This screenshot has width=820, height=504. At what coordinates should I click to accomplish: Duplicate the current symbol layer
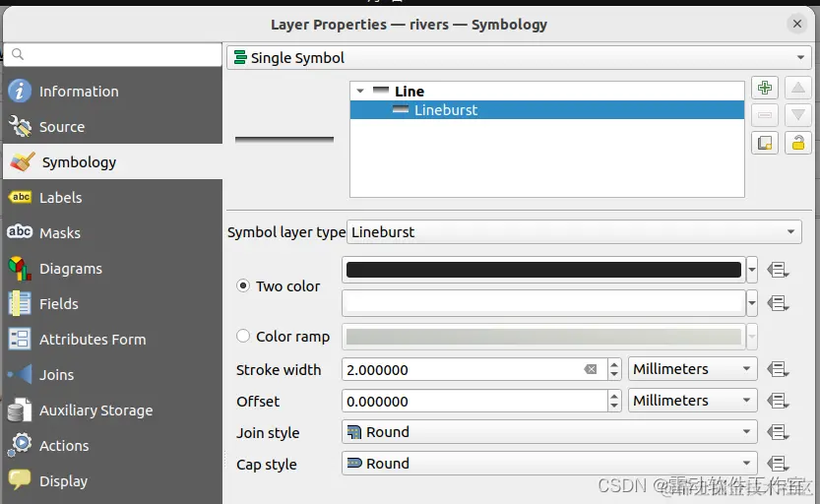pos(765,143)
